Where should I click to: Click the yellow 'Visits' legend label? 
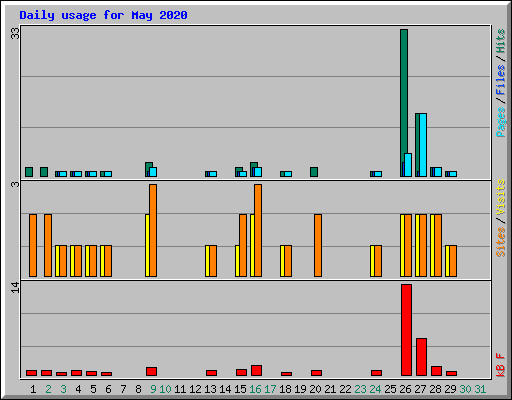pos(500,198)
